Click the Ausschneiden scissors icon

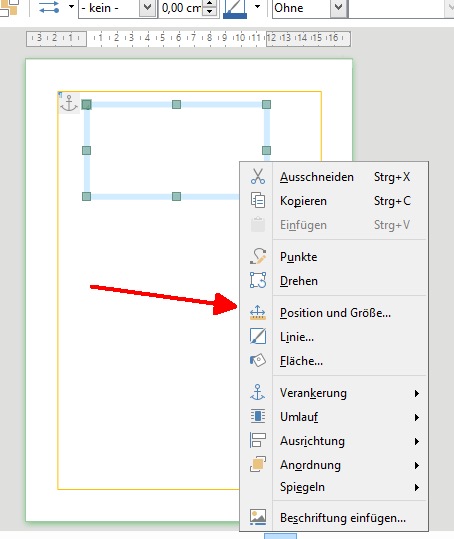click(x=258, y=176)
